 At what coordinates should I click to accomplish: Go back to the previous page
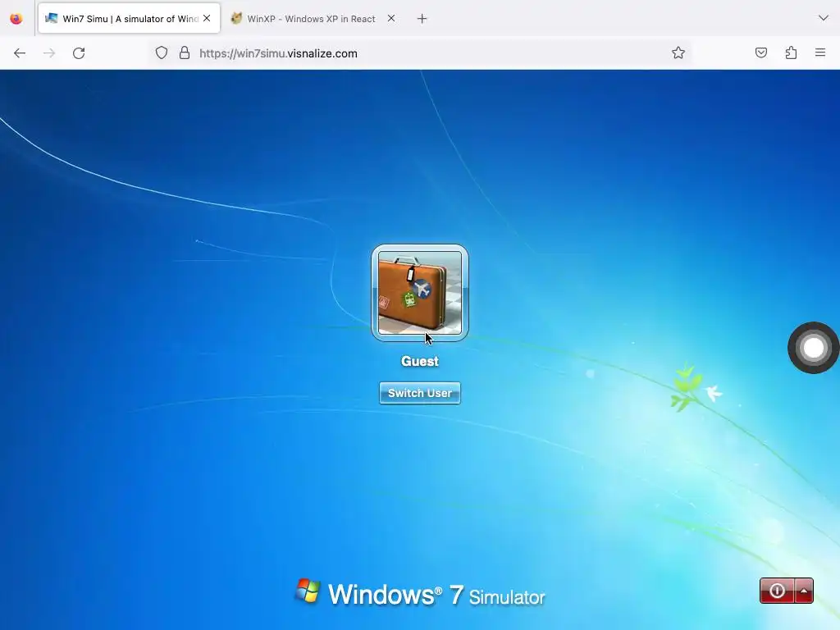(x=20, y=53)
